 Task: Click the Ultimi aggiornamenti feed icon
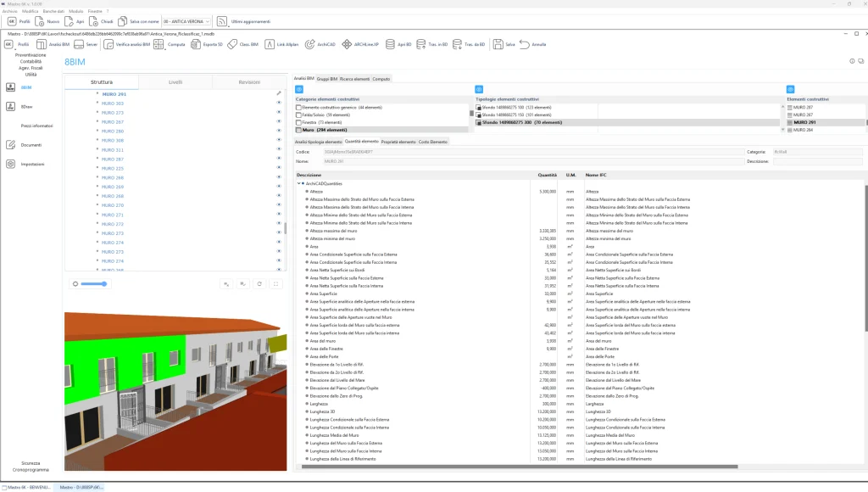point(221,21)
